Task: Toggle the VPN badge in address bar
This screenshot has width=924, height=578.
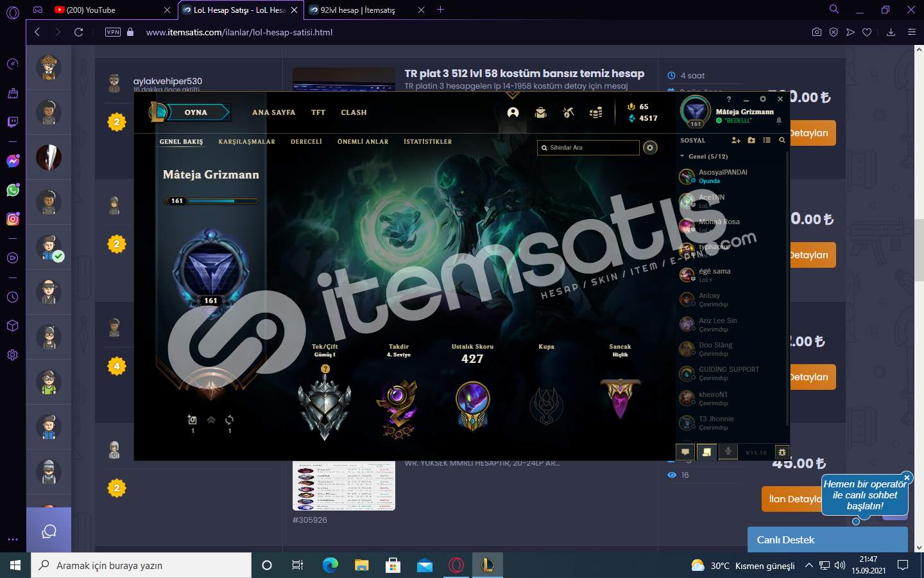Action: point(113,32)
